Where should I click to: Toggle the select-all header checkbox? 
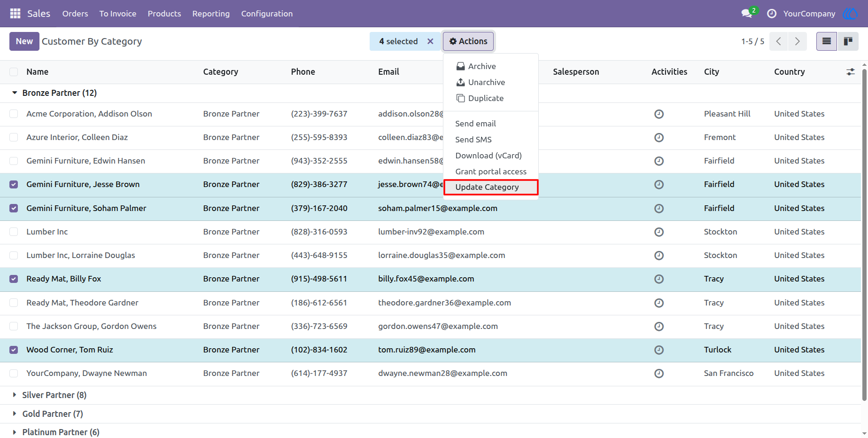[14, 72]
